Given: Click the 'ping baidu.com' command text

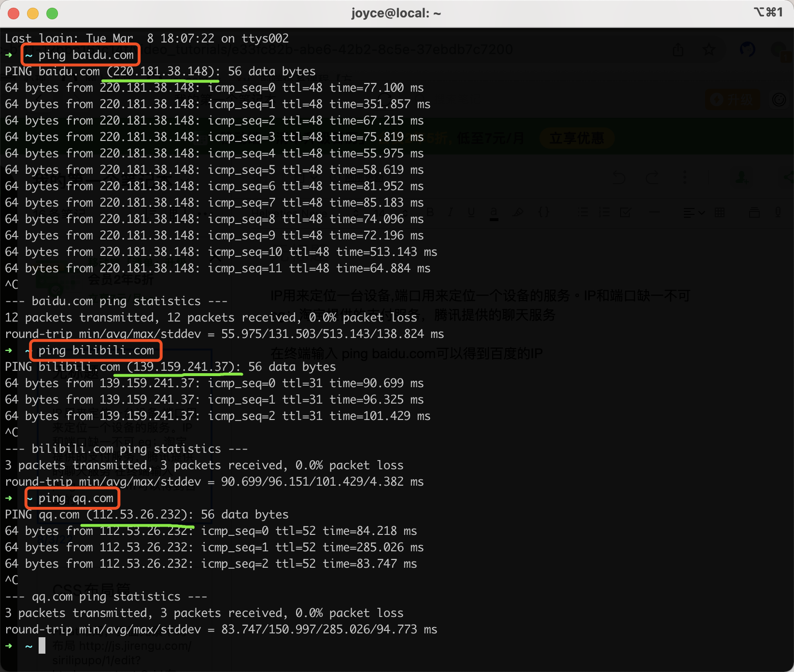Looking at the screenshot, I should click(86, 55).
